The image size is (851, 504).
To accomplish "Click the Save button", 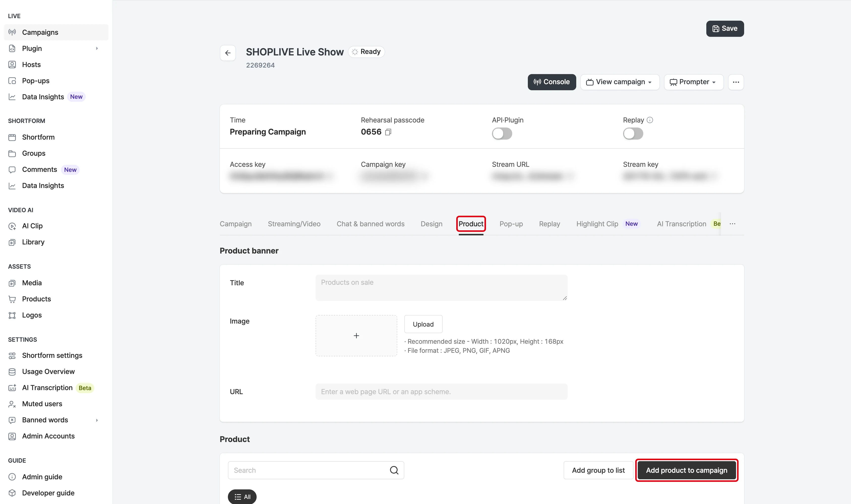I will tap(725, 28).
